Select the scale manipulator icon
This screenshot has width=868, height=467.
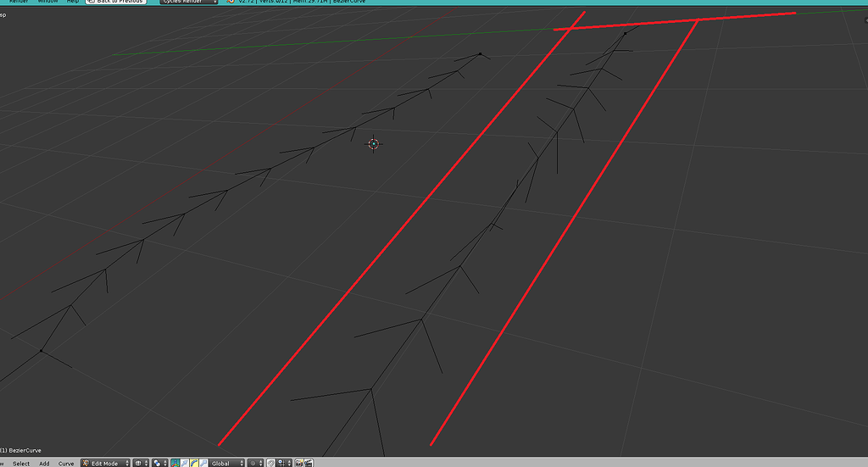203,463
